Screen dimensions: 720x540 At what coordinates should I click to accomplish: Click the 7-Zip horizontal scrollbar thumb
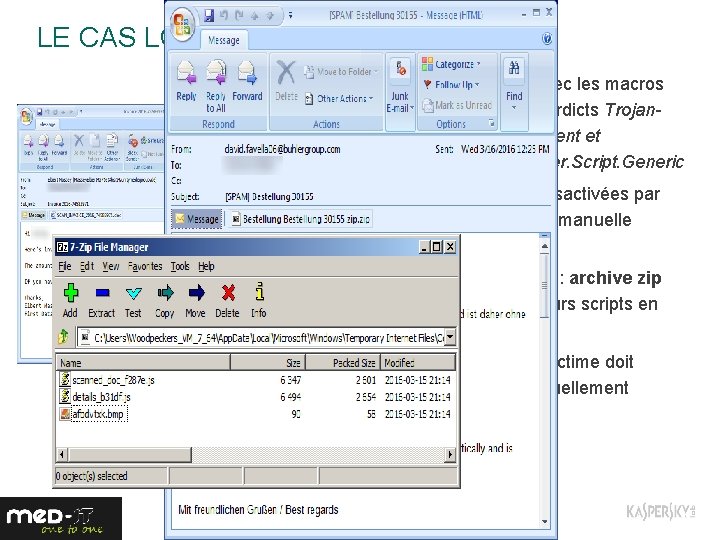pyautogui.click(x=129, y=455)
